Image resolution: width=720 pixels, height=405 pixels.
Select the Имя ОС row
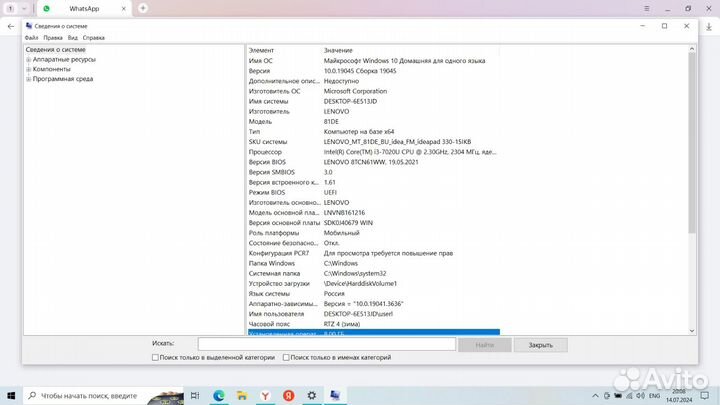coord(373,61)
